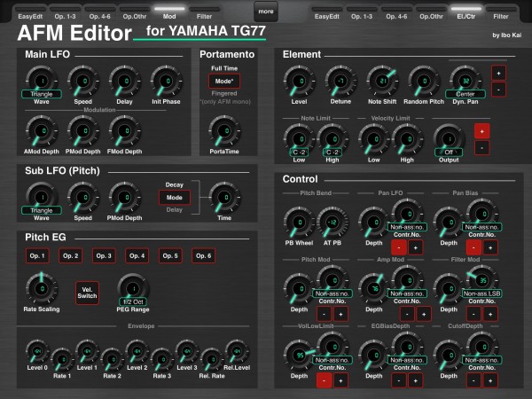Click the plus under Pitch Mod Contr.No.

click(x=340, y=314)
